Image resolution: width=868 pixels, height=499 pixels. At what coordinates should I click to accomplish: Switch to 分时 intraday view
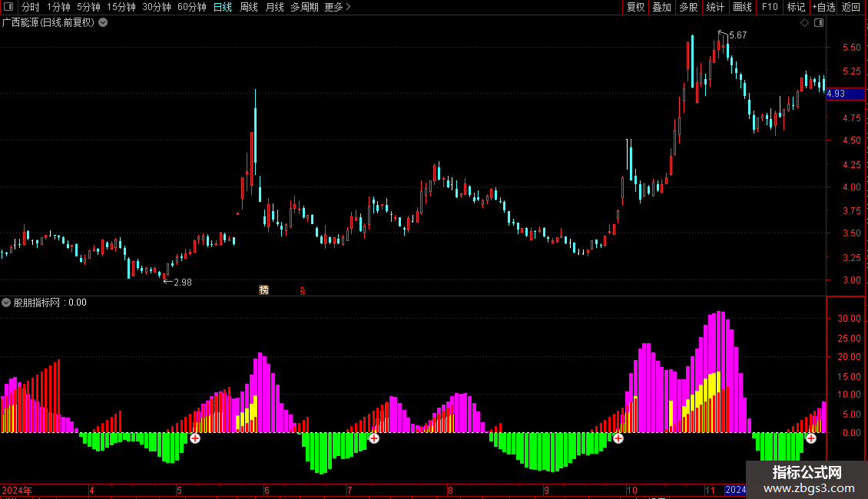click(31, 7)
